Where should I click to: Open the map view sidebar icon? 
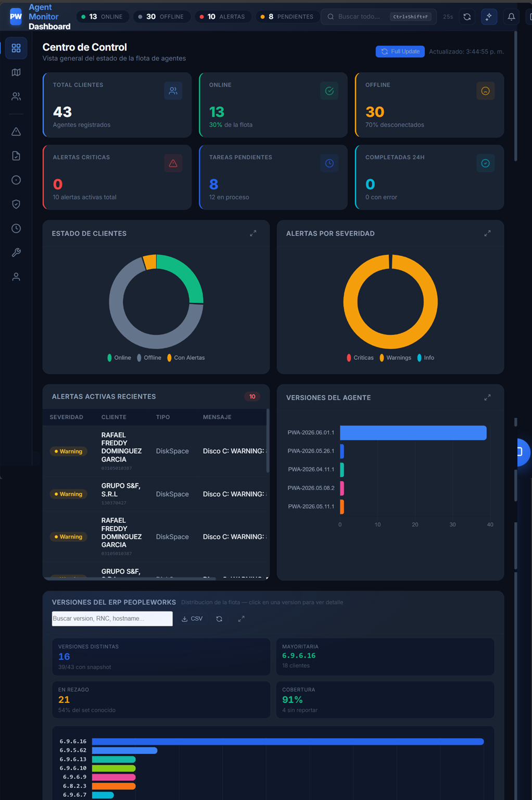(16, 72)
